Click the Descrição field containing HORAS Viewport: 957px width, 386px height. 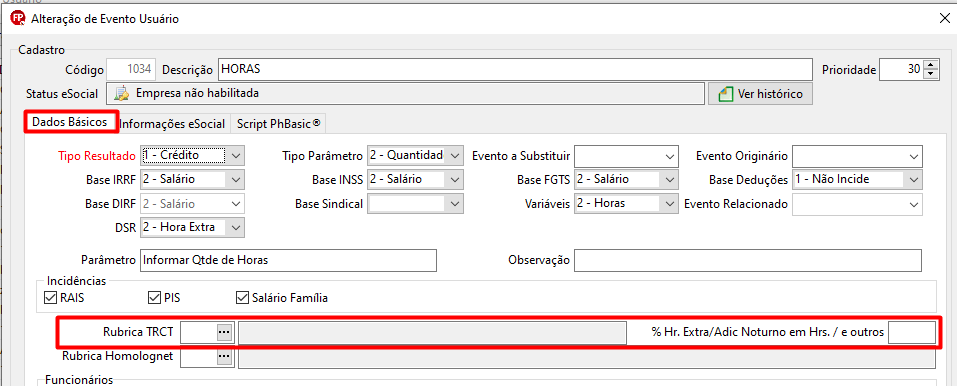[516, 69]
